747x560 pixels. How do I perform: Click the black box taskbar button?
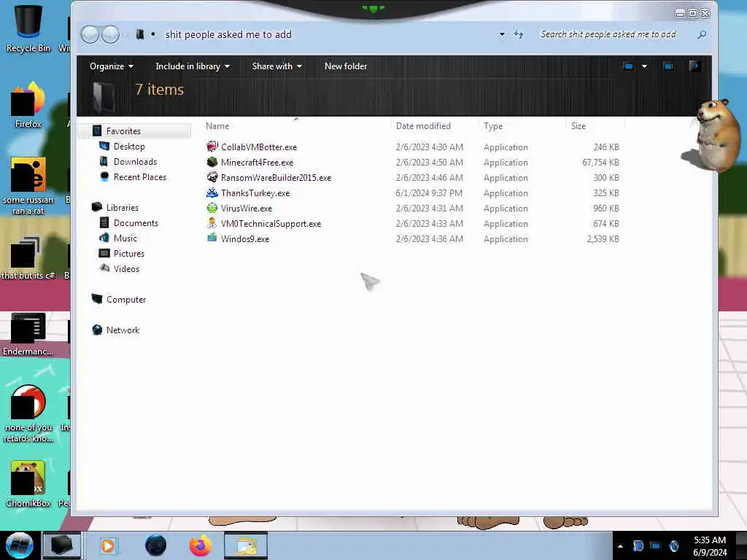(62, 545)
